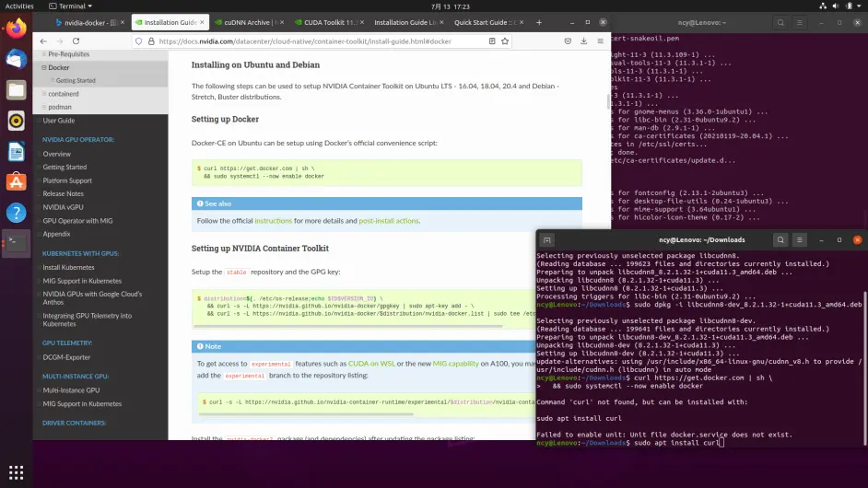868x488 pixels.
Task: Open Install Kubernetes sidebar link
Action: tap(68, 268)
